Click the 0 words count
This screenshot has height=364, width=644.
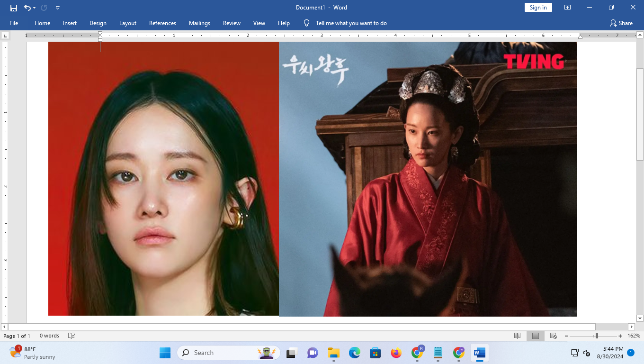click(x=49, y=336)
